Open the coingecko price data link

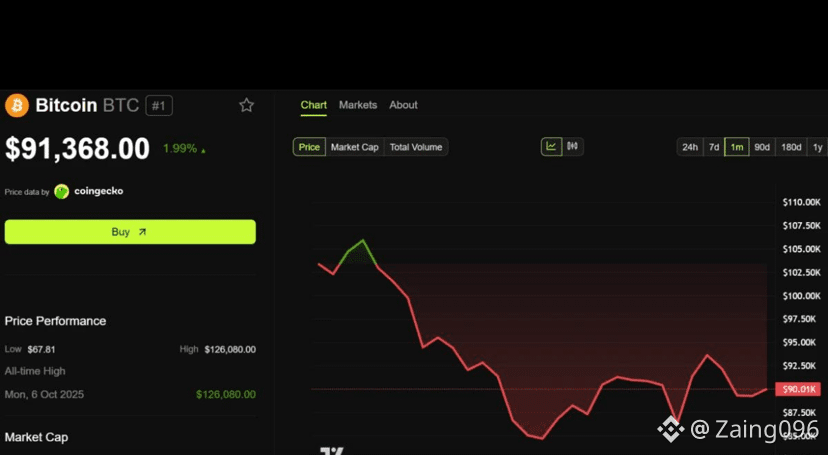click(99, 191)
